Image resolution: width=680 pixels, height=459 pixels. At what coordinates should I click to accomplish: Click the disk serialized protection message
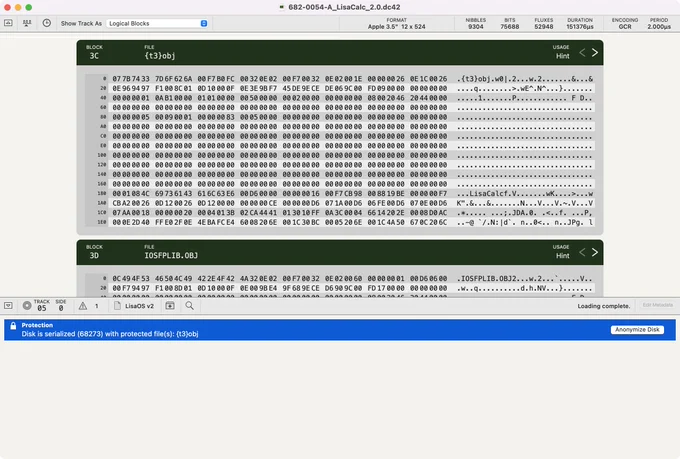point(110,334)
